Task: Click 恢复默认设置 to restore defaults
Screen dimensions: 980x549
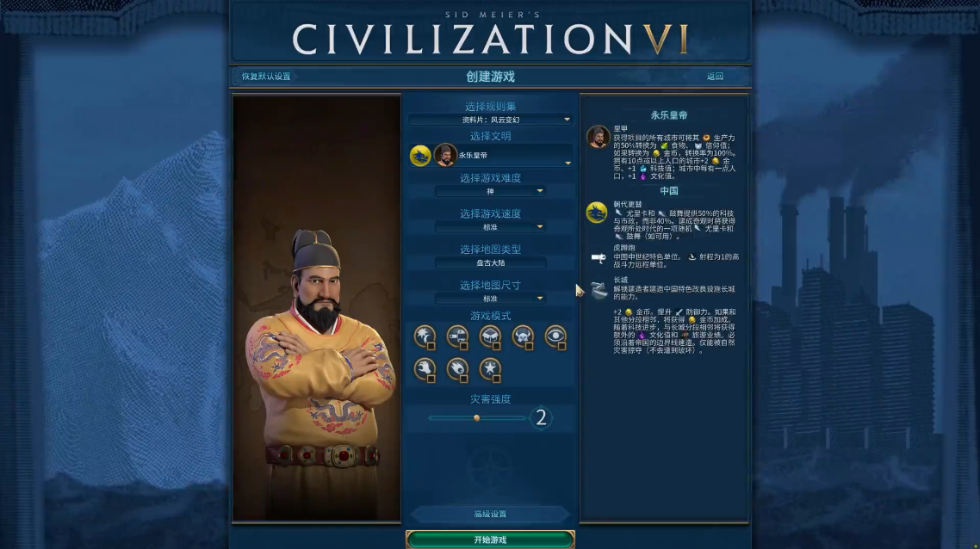Action: point(266,77)
